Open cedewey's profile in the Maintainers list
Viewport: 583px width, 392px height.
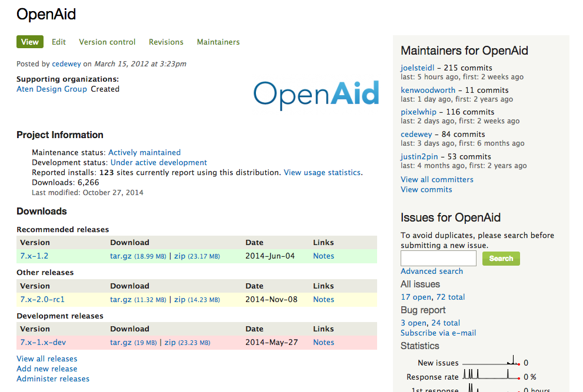(416, 135)
